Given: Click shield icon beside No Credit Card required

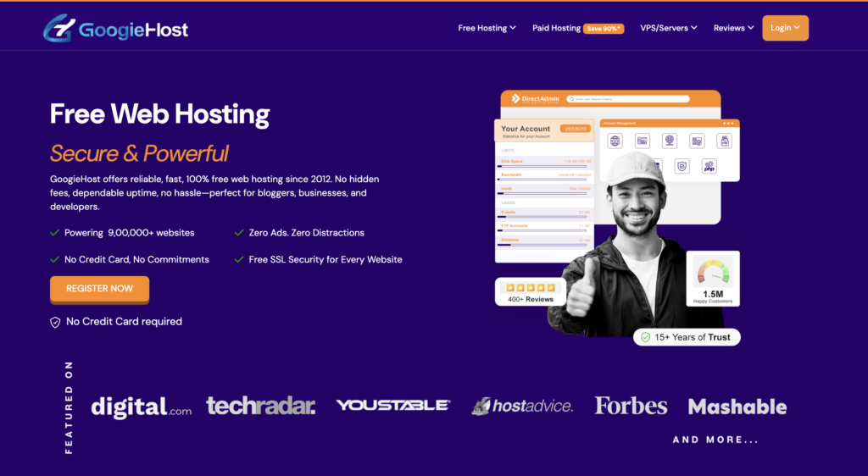Looking at the screenshot, I should 55,323.
